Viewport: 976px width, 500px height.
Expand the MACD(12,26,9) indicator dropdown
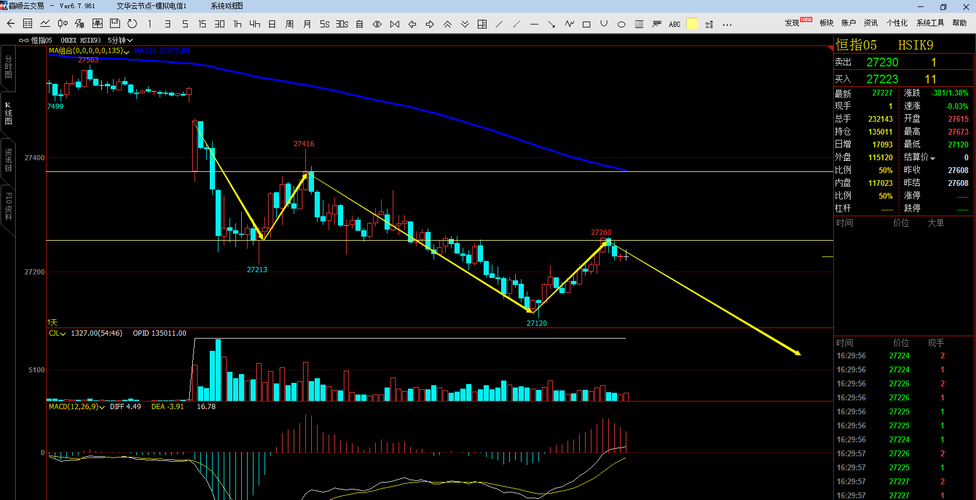(102, 407)
